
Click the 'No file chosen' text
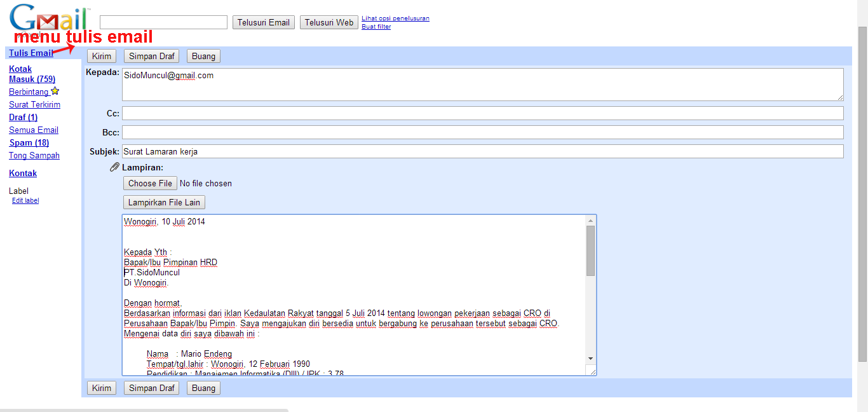206,184
